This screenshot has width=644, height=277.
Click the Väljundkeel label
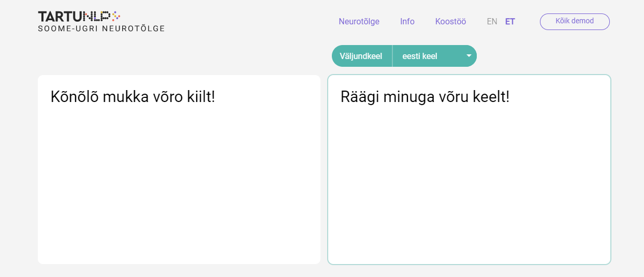(361, 56)
